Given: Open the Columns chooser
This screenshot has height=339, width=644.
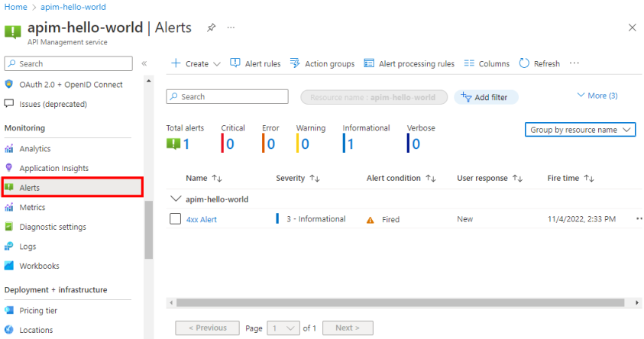Looking at the screenshot, I should click(x=487, y=63).
